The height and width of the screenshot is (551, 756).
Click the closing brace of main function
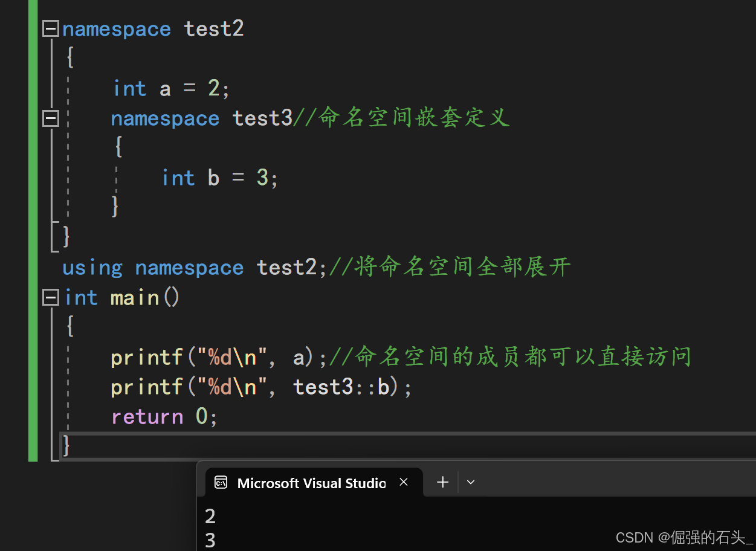click(x=66, y=446)
